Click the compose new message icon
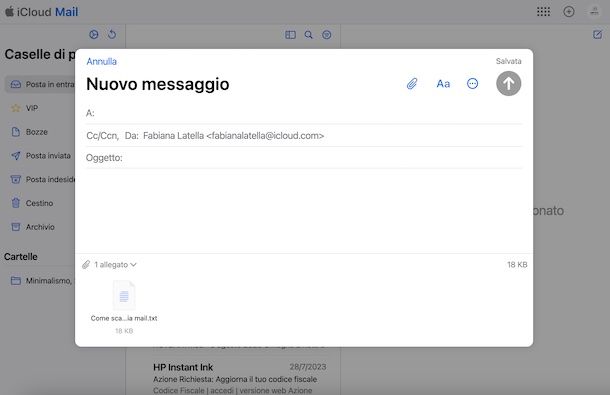This screenshot has height=395, width=610. pyautogui.click(x=598, y=35)
